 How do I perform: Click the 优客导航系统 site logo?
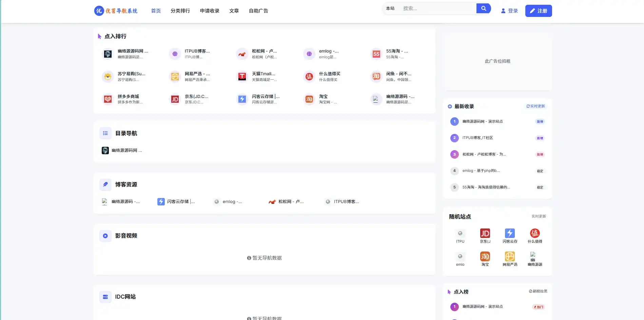point(116,11)
